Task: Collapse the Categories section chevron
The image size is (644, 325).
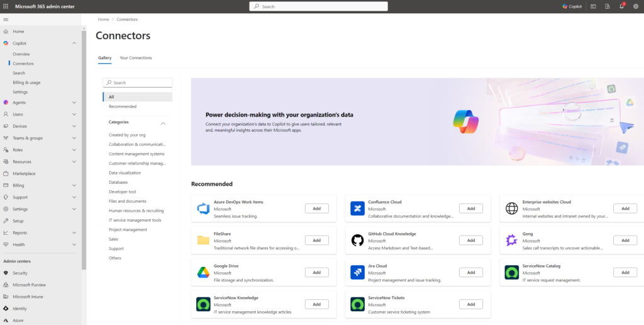Action: pos(163,123)
